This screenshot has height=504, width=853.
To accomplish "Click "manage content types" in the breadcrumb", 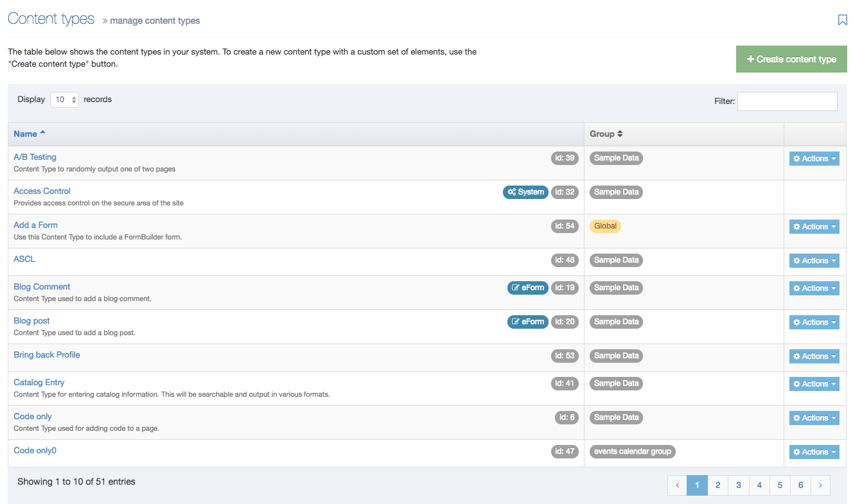I will click(x=154, y=21).
